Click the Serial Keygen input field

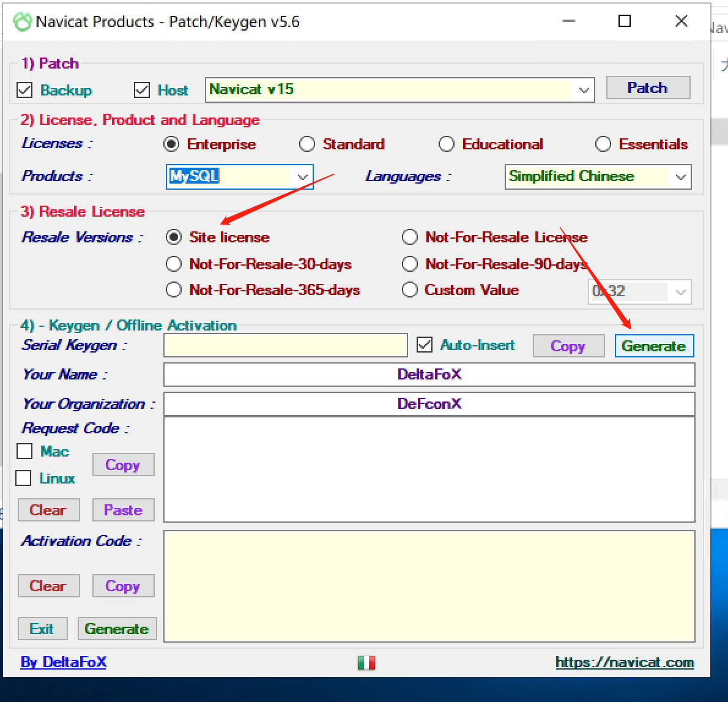[x=286, y=345]
